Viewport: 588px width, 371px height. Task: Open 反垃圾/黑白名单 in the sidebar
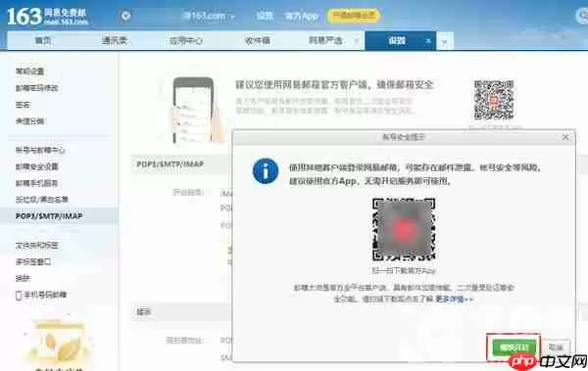[x=41, y=200]
